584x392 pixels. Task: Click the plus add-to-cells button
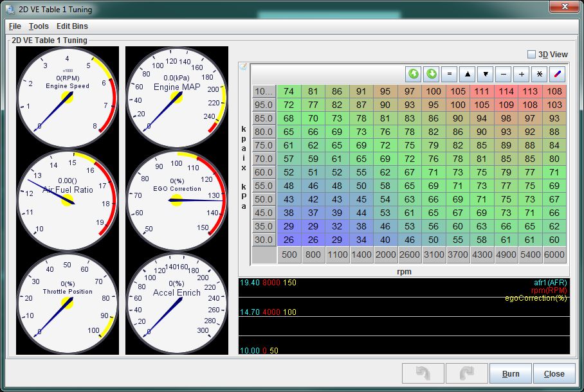click(522, 74)
